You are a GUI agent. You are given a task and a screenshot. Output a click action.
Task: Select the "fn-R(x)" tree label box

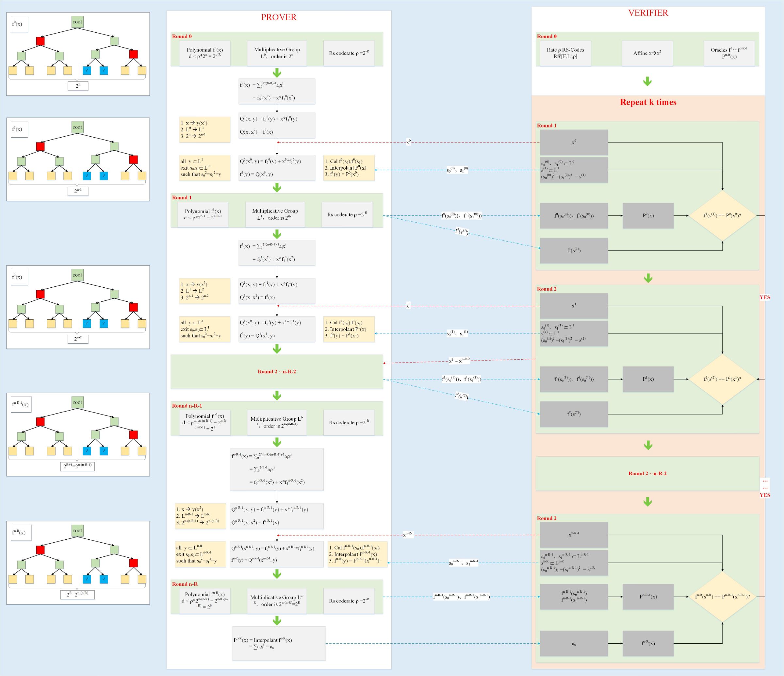point(21,533)
